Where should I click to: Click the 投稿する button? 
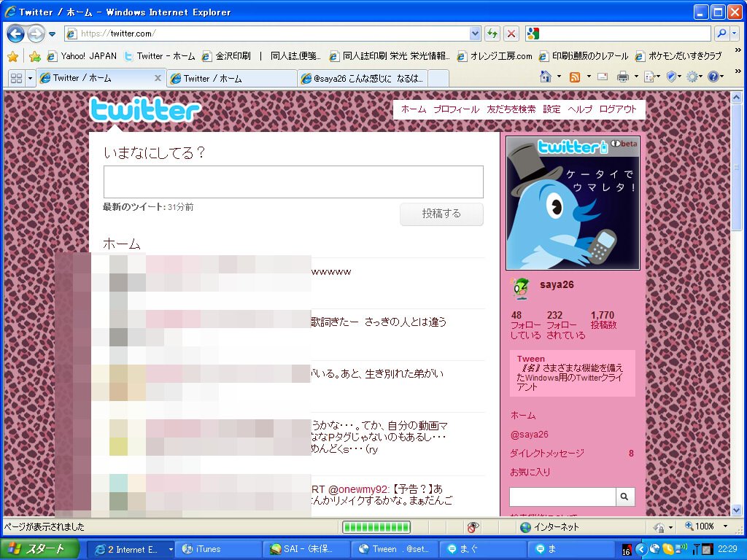[x=441, y=214]
